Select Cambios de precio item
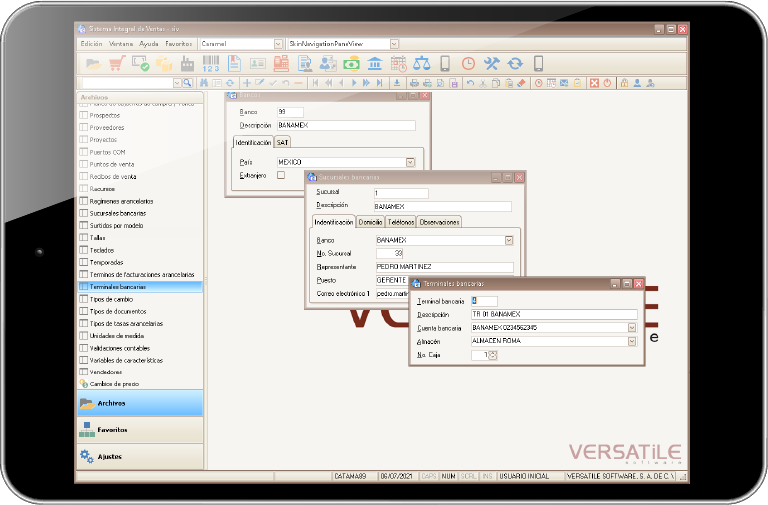Viewport: 768px width, 505px height. [x=114, y=384]
